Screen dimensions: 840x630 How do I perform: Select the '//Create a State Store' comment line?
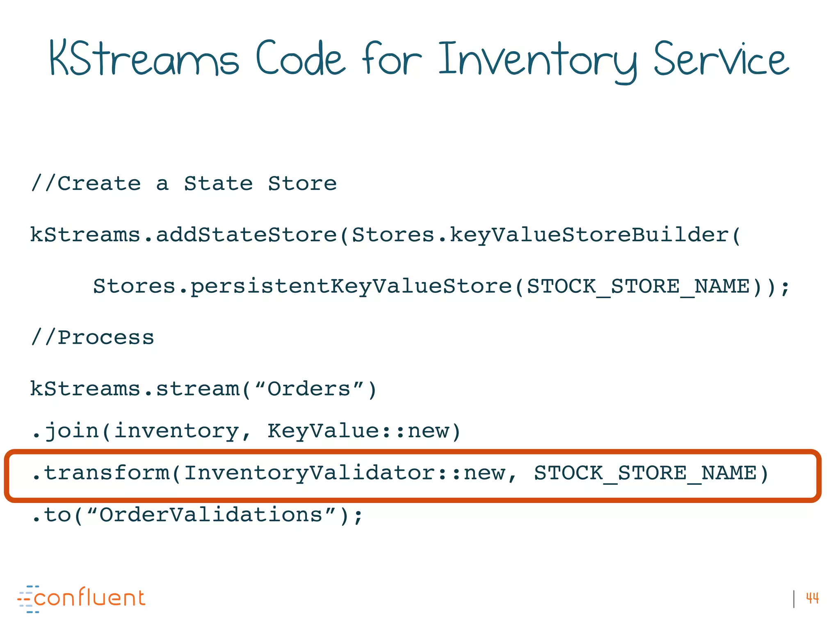click(x=184, y=183)
